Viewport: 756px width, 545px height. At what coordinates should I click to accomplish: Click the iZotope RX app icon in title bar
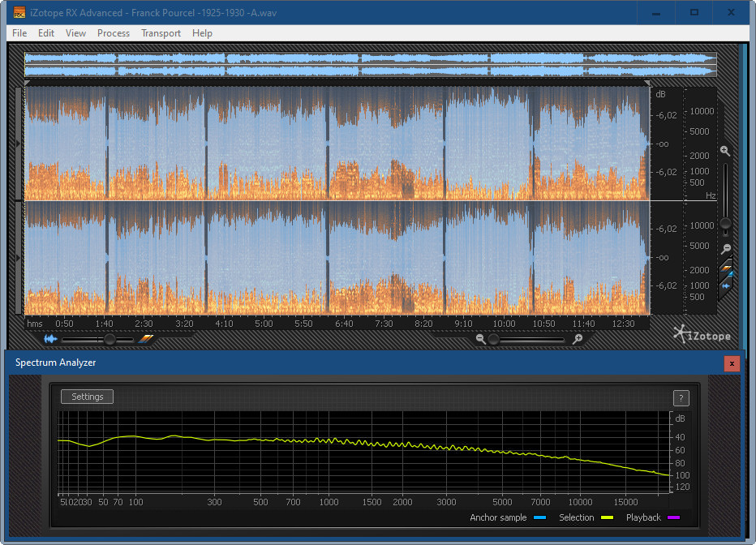pyautogui.click(x=19, y=12)
